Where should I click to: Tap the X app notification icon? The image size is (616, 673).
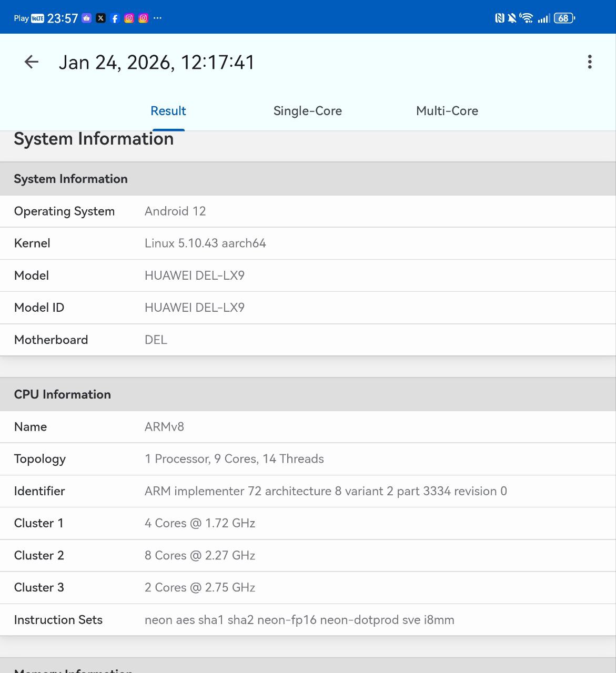click(x=101, y=18)
